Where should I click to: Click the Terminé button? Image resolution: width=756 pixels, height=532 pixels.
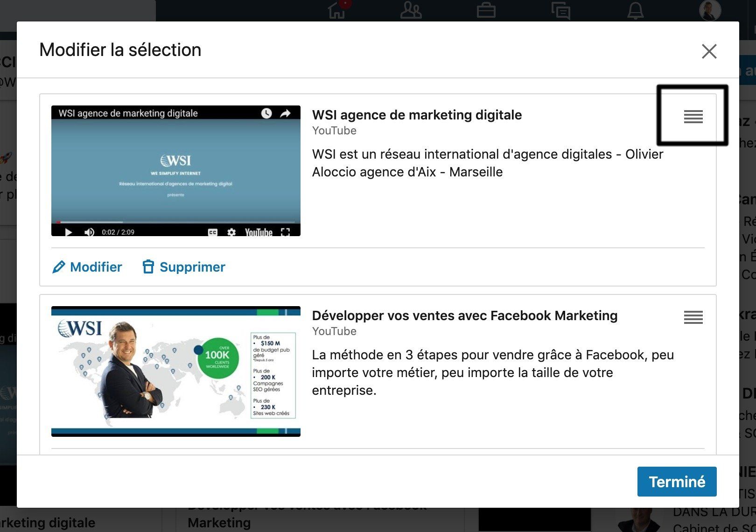pyautogui.click(x=677, y=482)
